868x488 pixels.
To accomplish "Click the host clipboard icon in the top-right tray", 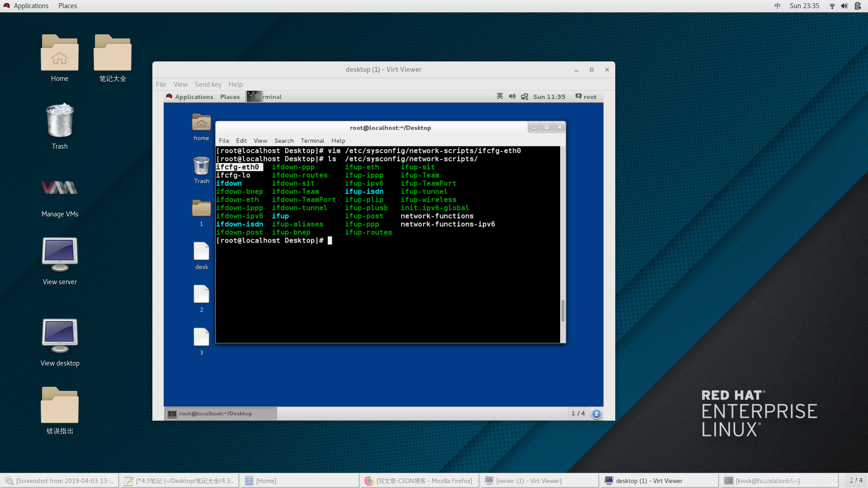I will pyautogui.click(x=858, y=6).
